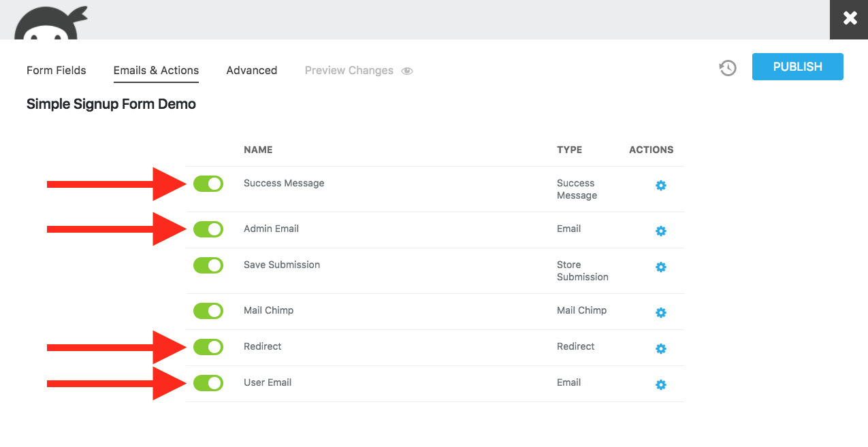The width and height of the screenshot is (868, 447).
Task: Open the revision history clock icon
Action: click(x=728, y=68)
